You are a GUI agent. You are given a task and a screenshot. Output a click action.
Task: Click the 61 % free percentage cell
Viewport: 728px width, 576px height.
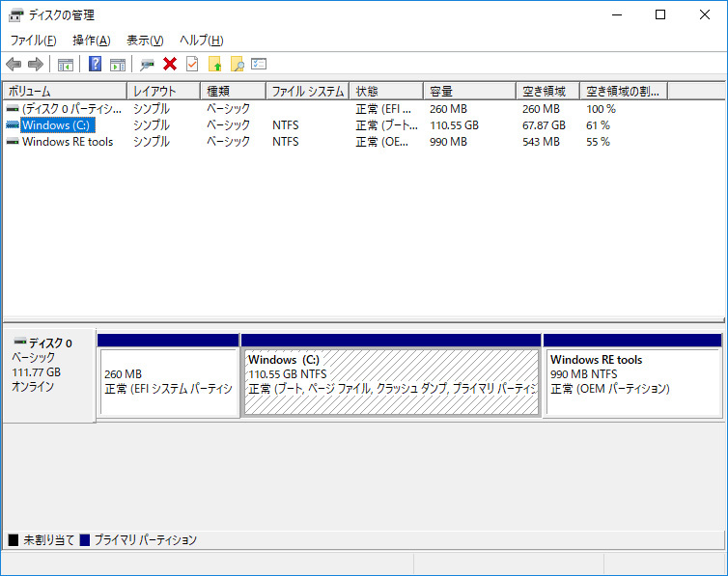(598, 125)
